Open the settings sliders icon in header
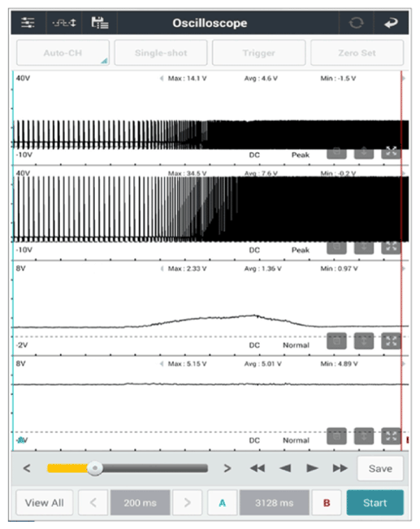This screenshot has width=420, height=529. (28, 23)
